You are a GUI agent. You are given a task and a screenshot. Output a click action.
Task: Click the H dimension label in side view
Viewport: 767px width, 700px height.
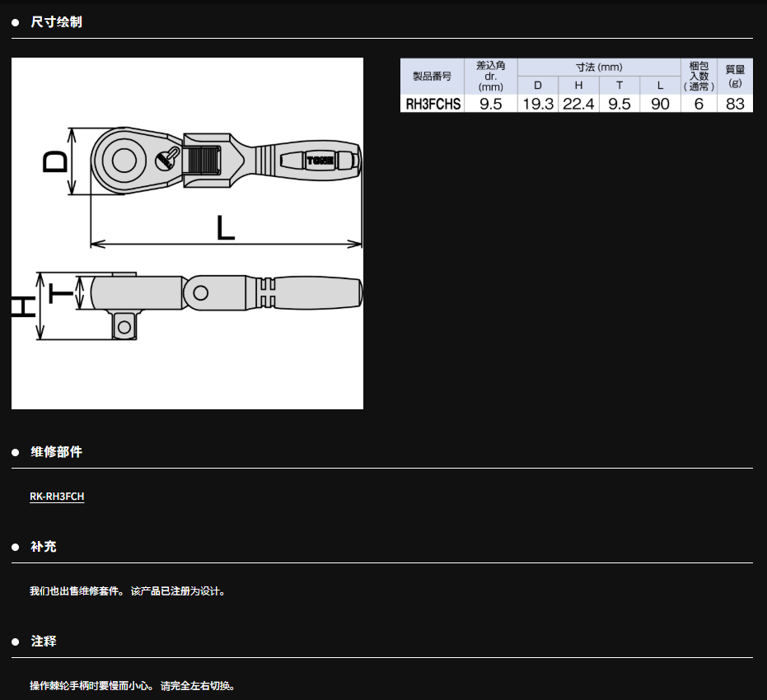[23, 307]
